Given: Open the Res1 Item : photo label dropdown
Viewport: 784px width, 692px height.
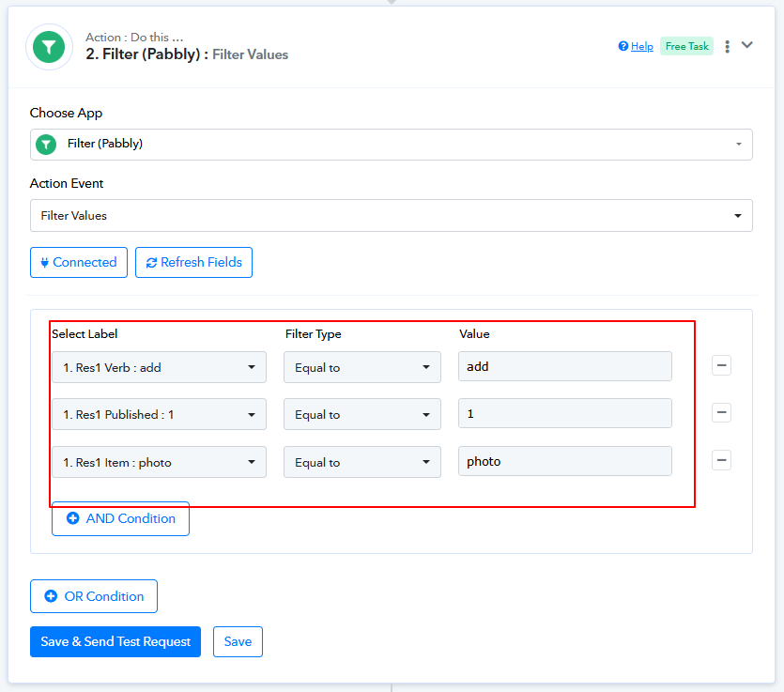Looking at the screenshot, I should pos(159,463).
